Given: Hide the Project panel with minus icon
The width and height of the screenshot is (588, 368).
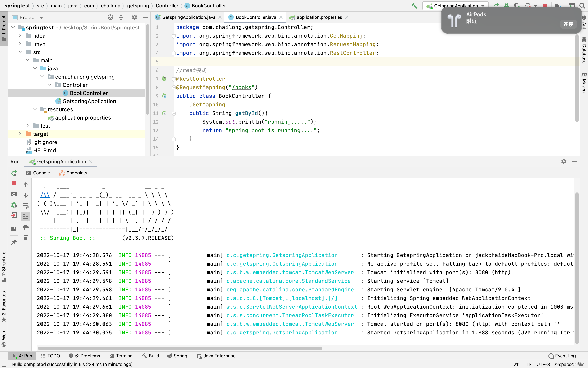Looking at the screenshot, I should [145, 17].
